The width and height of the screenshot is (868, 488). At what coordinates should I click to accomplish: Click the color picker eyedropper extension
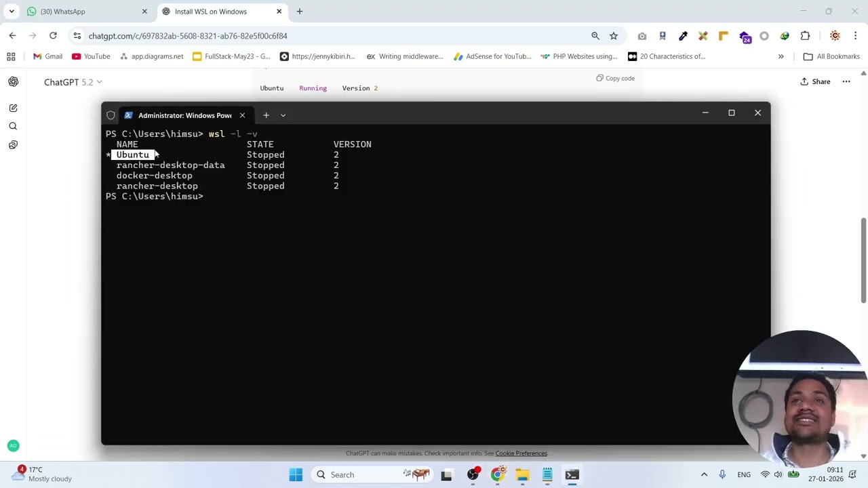tap(683, 36)
